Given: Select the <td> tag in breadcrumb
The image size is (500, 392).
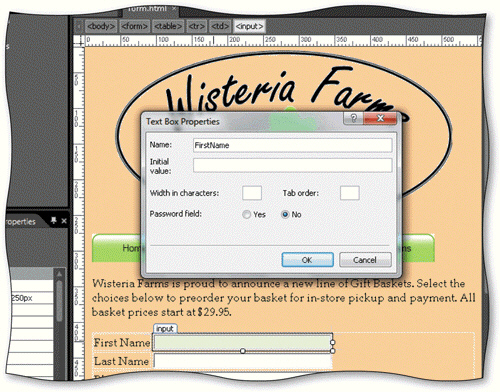Looking at the screenshot, I should pyautogui.click(x=220, y=26).
